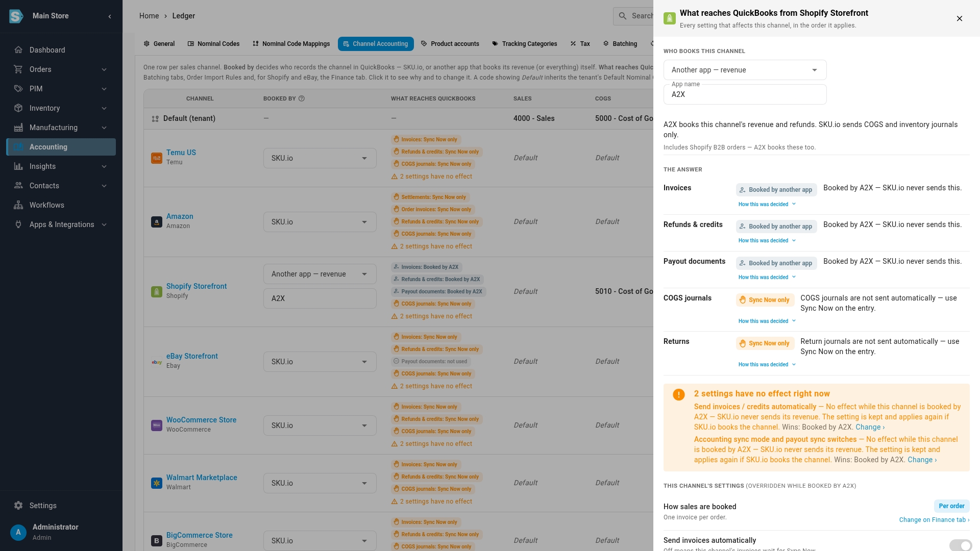The height and width of the screenshot is (551, 980).
Task: Click Change link for Send invoices setting
Action: click(x=870, y=427)
